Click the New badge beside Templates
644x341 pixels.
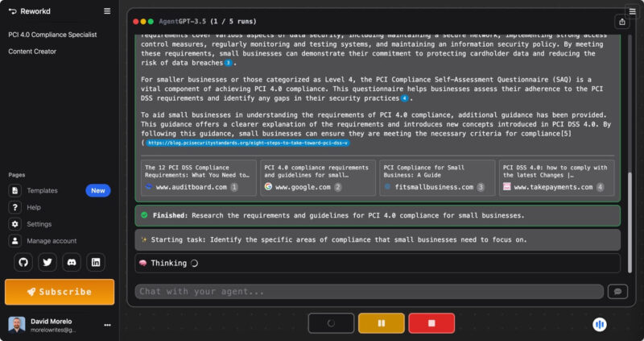point(97,190)
